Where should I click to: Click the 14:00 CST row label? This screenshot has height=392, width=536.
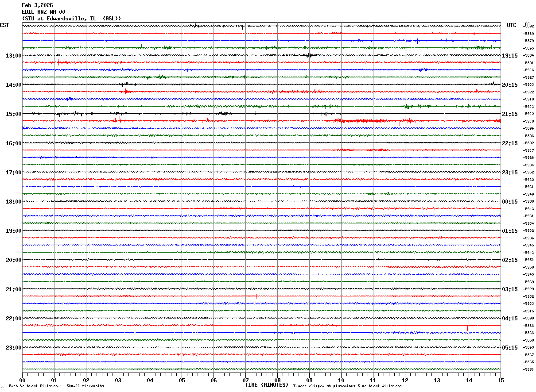pos(13,85)
